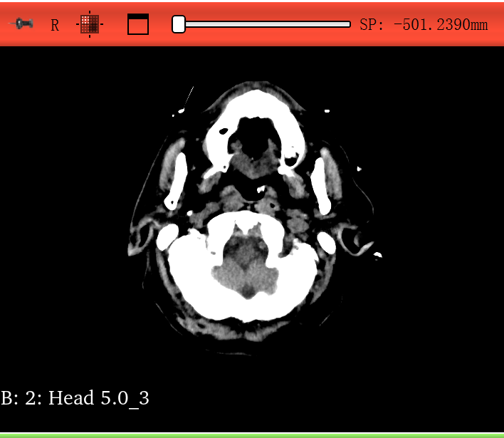The image size is (504, 438).
Task: Click the ear outline on the scan's left edge
Action: pyautogui.click(x=138, y=236)
